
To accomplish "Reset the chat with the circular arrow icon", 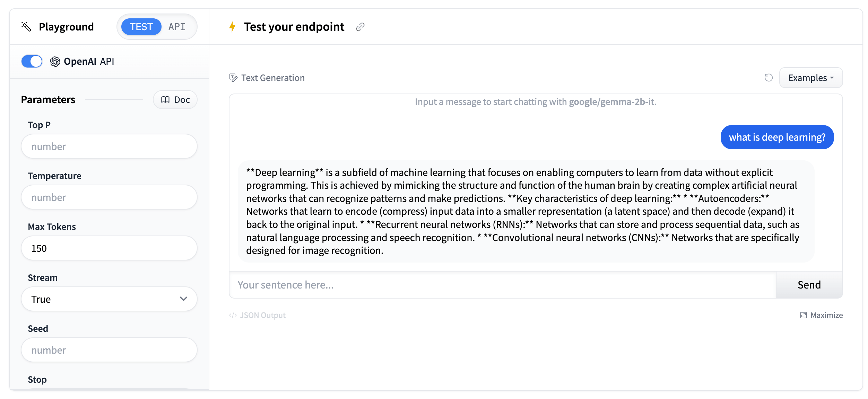I will [769, 78].
